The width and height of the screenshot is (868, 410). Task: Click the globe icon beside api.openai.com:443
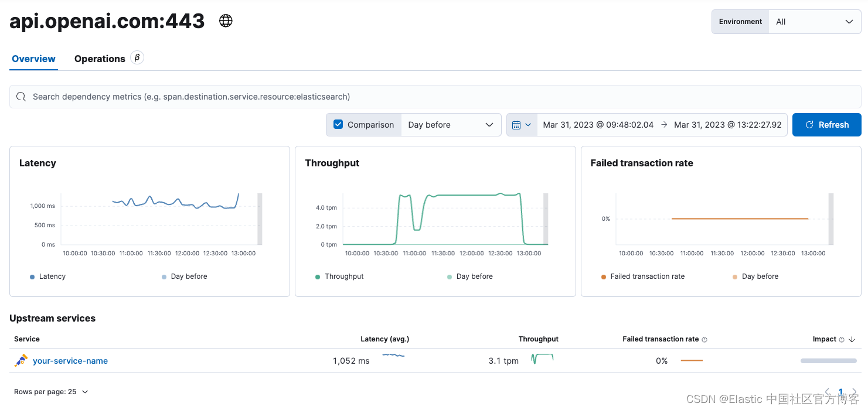(x=226, y=21)
